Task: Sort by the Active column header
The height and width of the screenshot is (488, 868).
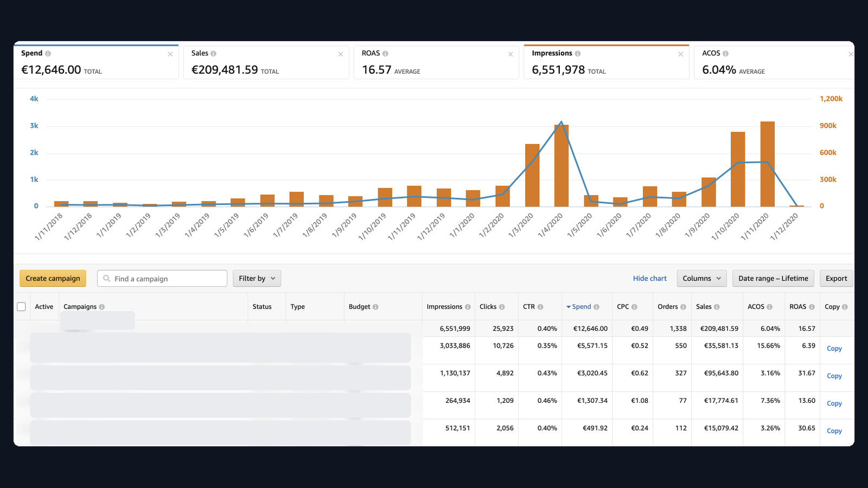Action: (x=44, y=307)
